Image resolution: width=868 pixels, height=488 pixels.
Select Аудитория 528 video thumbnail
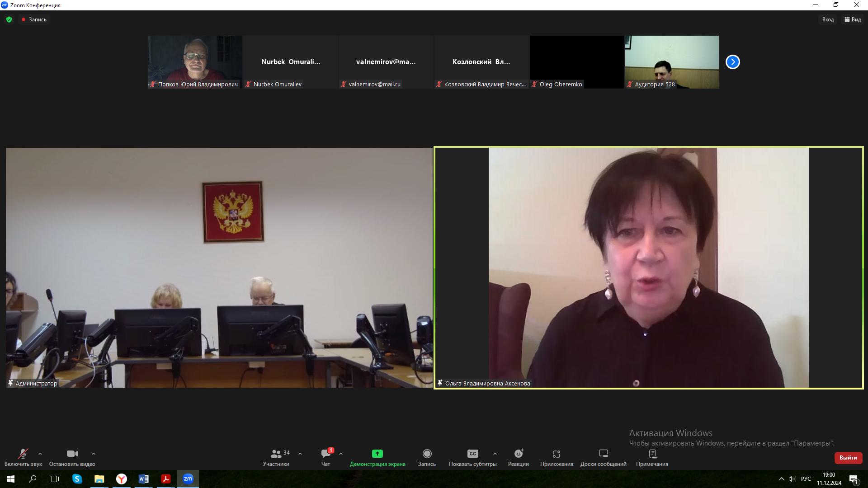click(x=672, y=62)
